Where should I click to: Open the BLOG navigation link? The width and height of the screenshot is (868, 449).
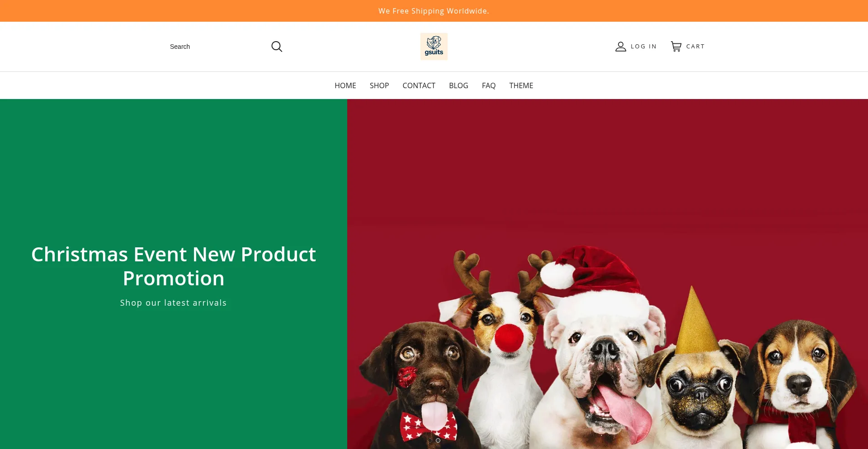pyautogui.click(x=458, y=85)
